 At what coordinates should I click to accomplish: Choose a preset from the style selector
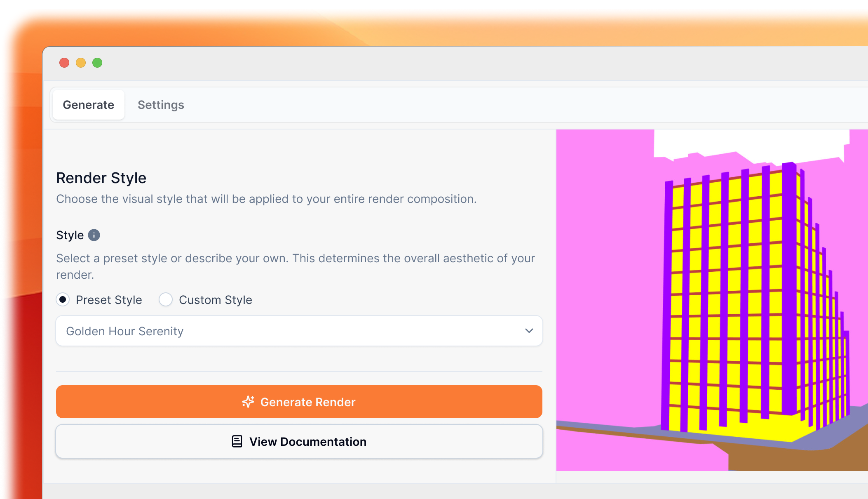tap(299, 331)
